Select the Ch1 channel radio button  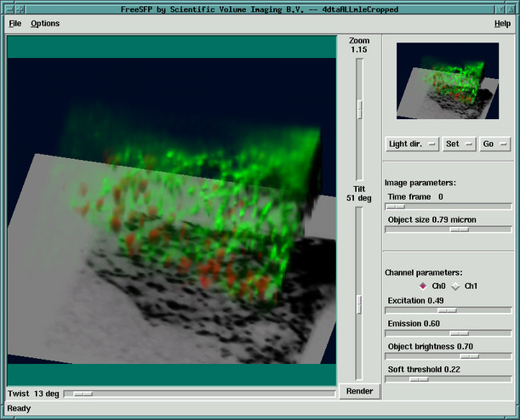pos(455,286)
